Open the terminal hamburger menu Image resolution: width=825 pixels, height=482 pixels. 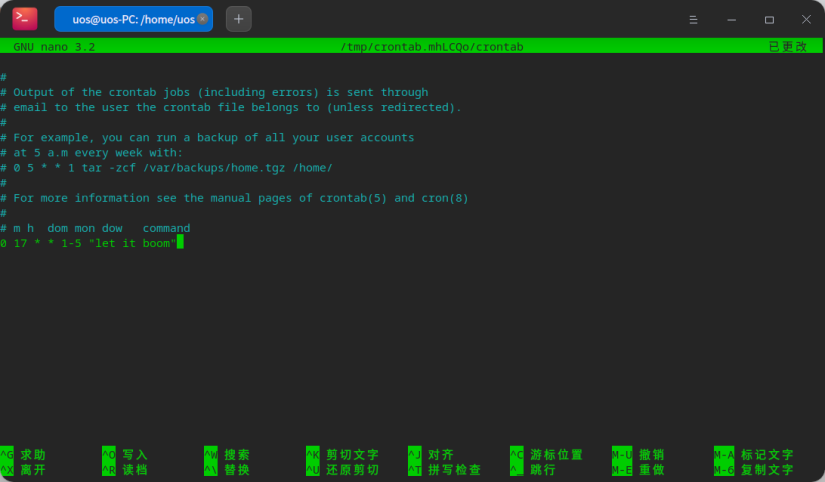(x=694, y=19)
